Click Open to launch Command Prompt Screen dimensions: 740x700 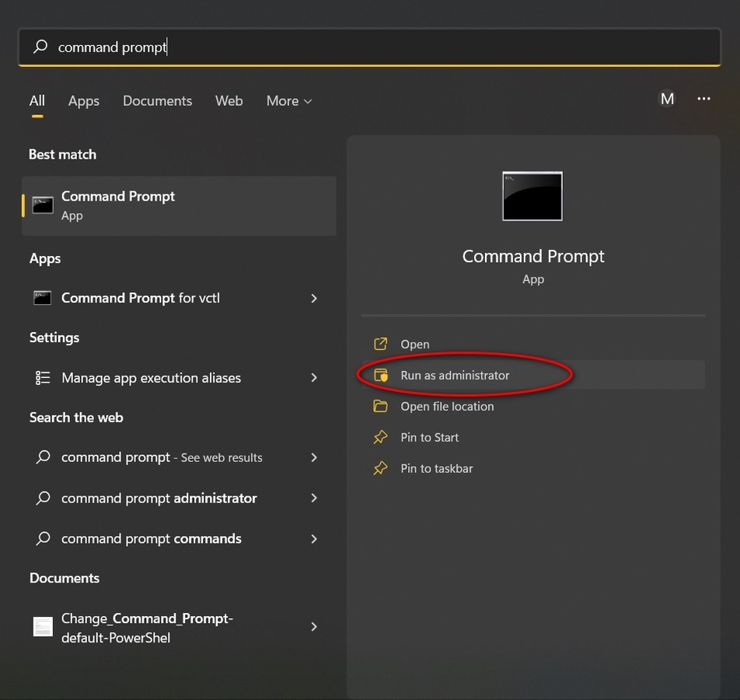click(x=414, y=344)
